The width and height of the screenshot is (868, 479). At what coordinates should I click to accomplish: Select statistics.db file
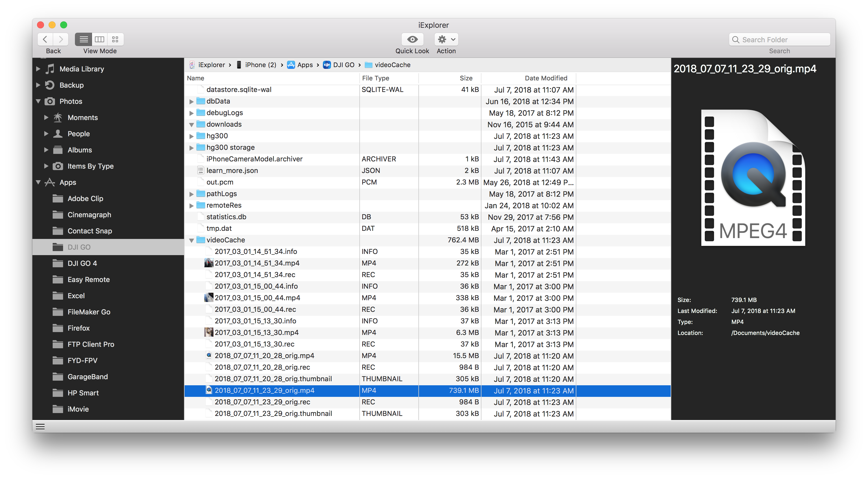click(428, 217)
